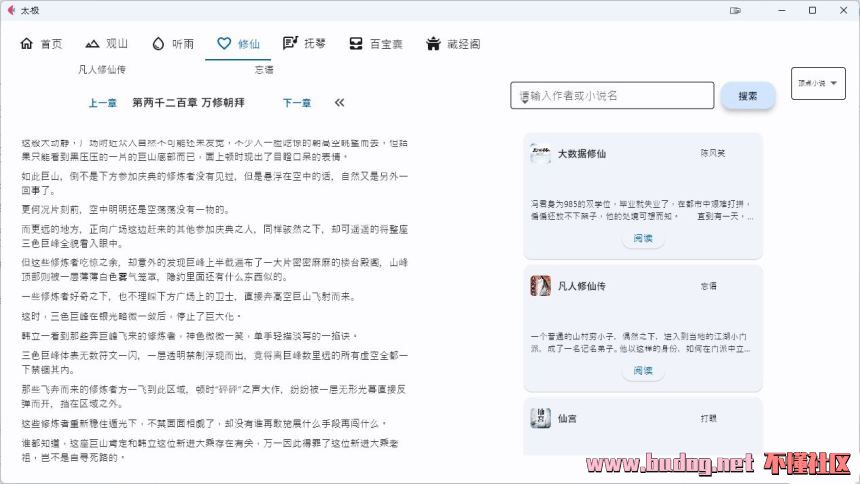Select the 修仙 tab
This screenshot has height=484, width=860.
click(x=238, y=44)
